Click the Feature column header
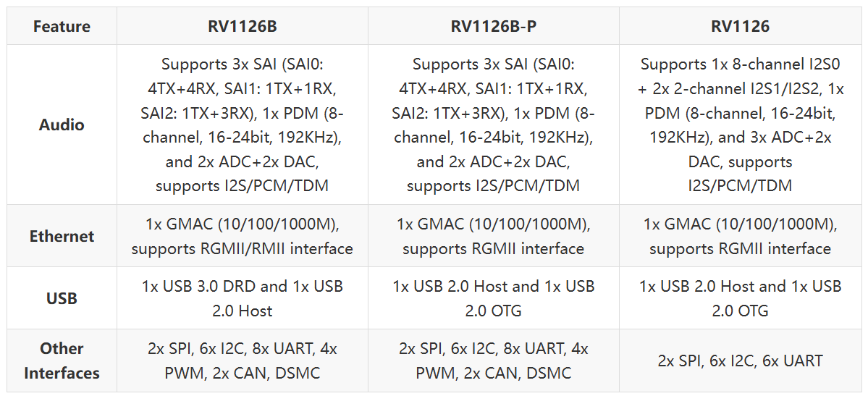868x396 pixels. click(x=62, y=27)
